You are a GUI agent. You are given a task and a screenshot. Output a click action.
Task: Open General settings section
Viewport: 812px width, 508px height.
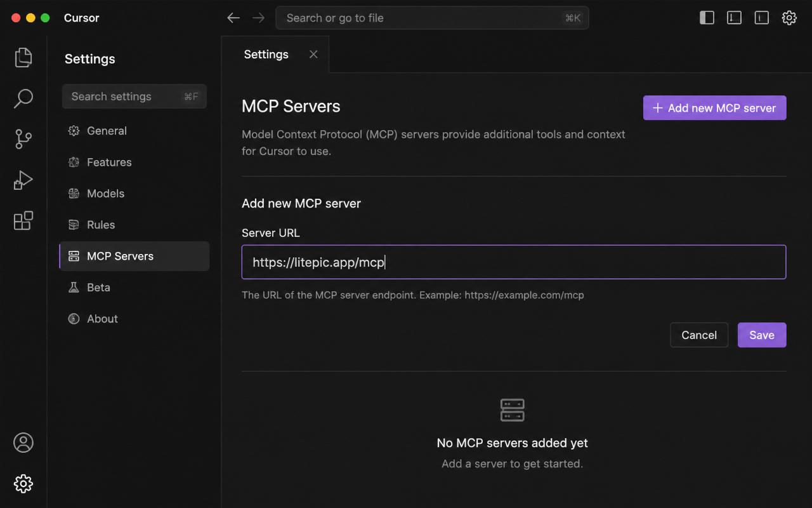tap(134, 131)
